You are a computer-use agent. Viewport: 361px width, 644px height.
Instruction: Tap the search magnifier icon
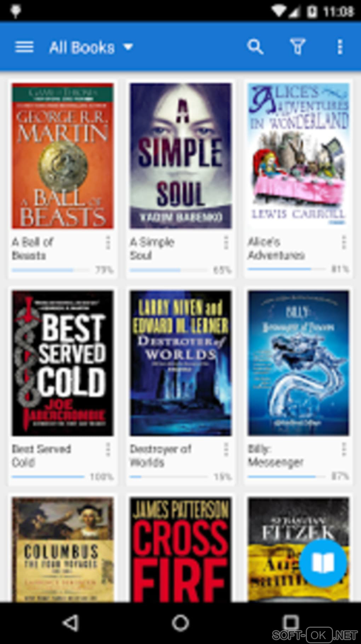pos(255,47)
